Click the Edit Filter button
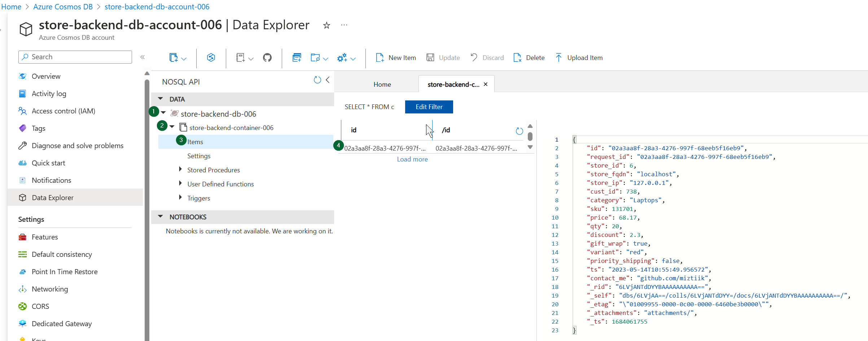 [429, 107]
